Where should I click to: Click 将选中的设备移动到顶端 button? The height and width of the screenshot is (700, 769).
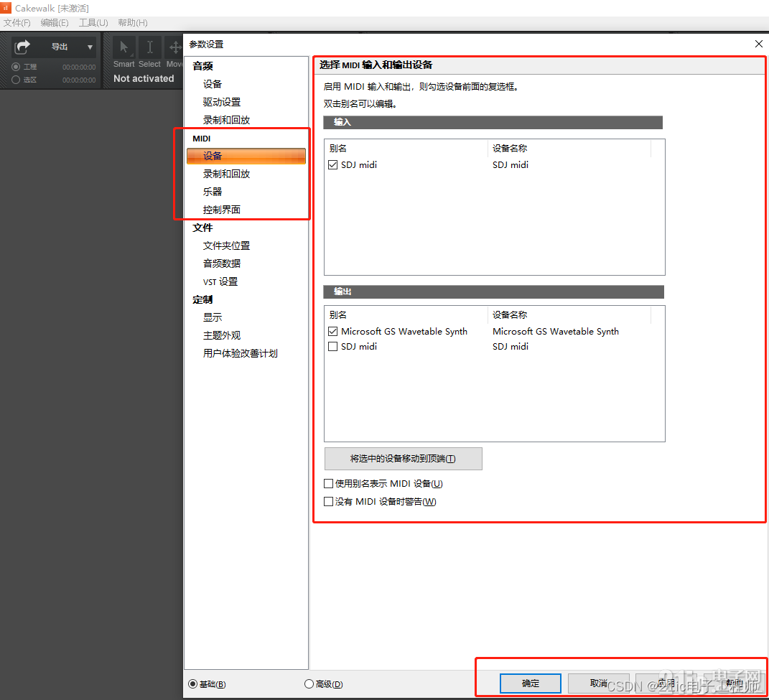(x=403, y=459)
